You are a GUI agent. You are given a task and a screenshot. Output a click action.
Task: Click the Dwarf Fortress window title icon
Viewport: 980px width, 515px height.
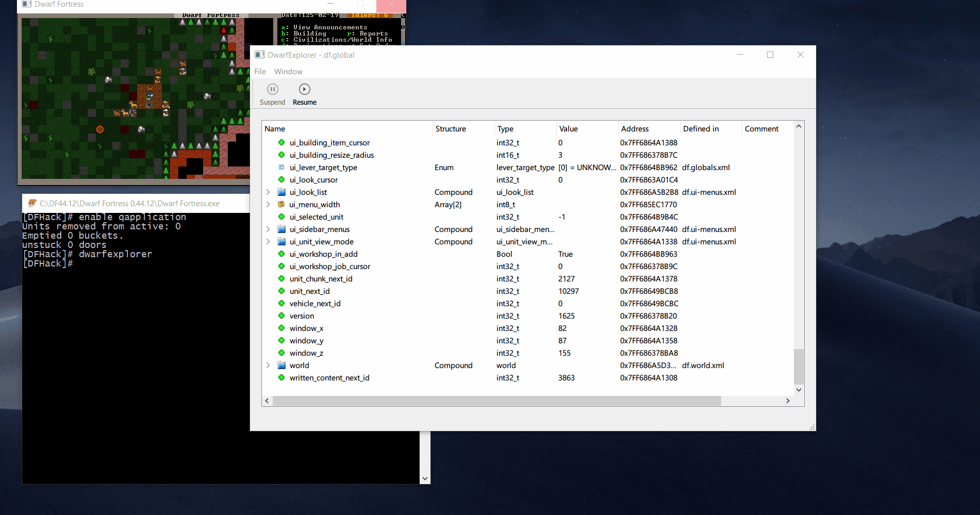point(27,4)
